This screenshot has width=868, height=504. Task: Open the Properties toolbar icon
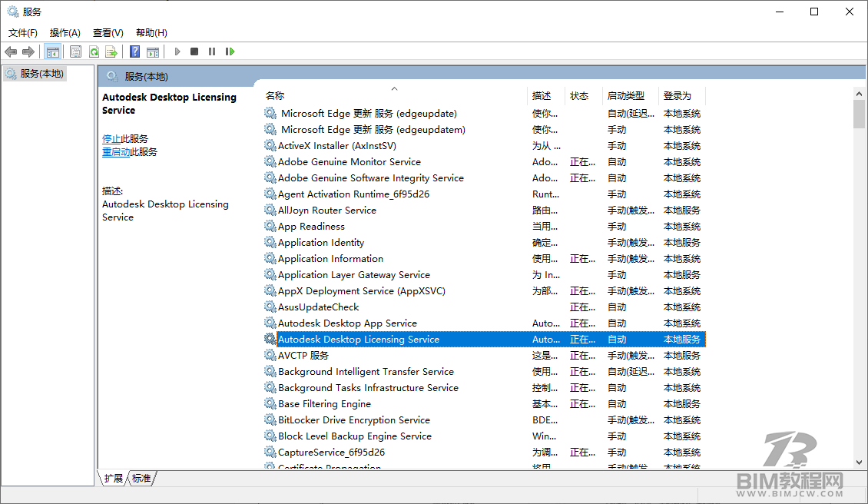pyautogui.click(x=76, y=51)
